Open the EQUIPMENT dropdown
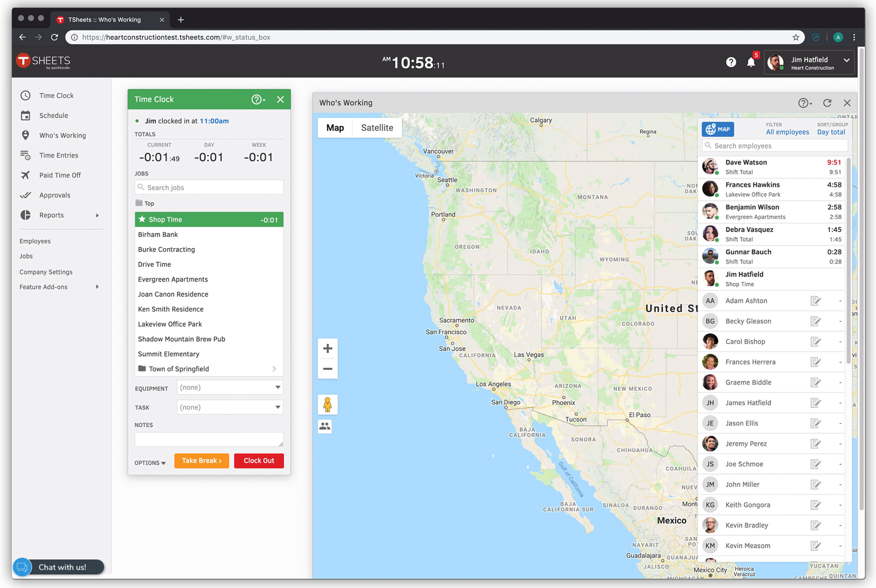 230,387
